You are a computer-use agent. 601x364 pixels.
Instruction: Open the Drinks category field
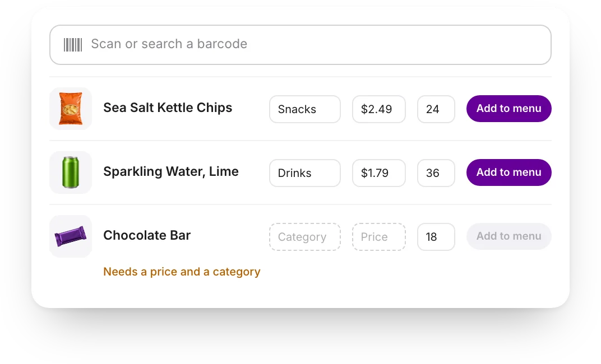(x=305, y=173)
